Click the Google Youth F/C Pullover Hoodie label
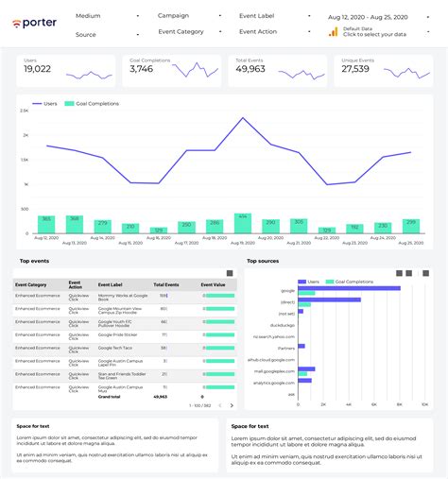The width and height of the screenshot is (448, 479). 114,323
